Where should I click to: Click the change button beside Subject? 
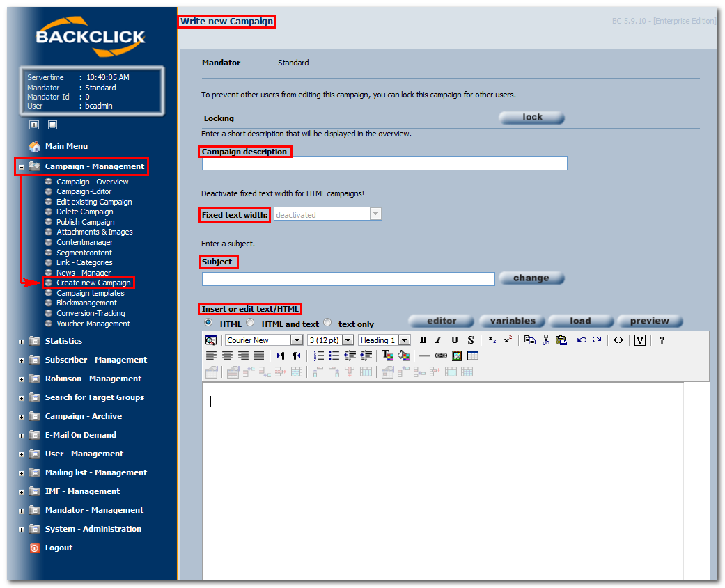(x=531, y=278)
